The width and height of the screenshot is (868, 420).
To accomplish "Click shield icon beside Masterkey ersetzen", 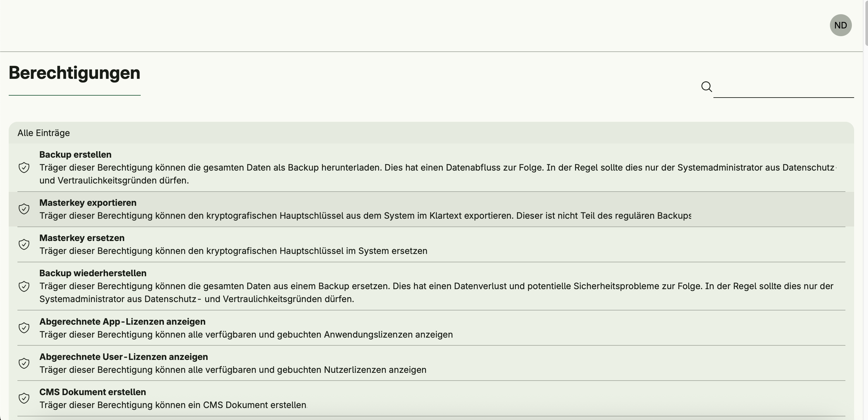I will [24, 244].
